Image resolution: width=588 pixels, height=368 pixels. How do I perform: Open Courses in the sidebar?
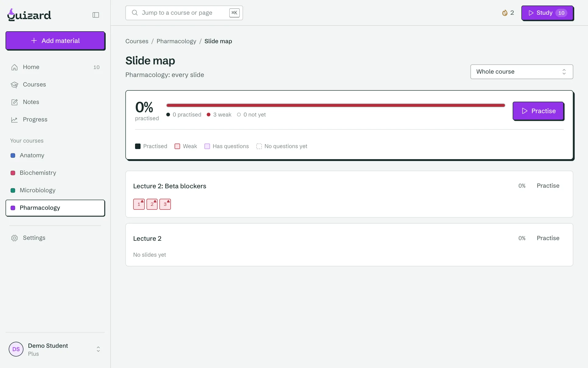click(x=55, y=85)
